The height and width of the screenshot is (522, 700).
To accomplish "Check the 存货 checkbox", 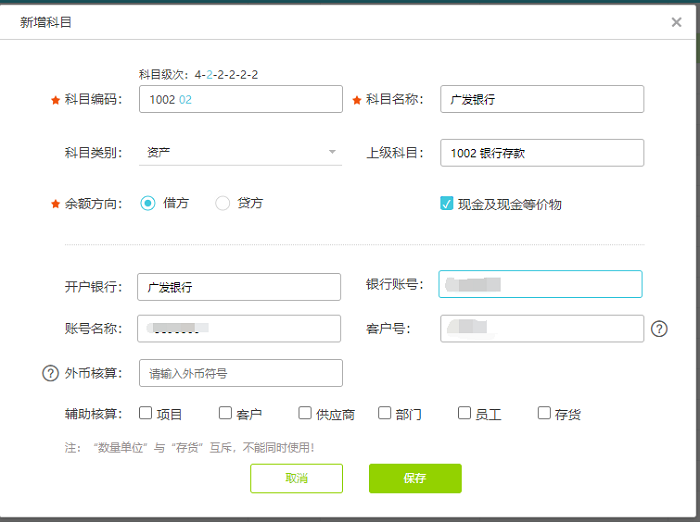I will click(544, 413).
